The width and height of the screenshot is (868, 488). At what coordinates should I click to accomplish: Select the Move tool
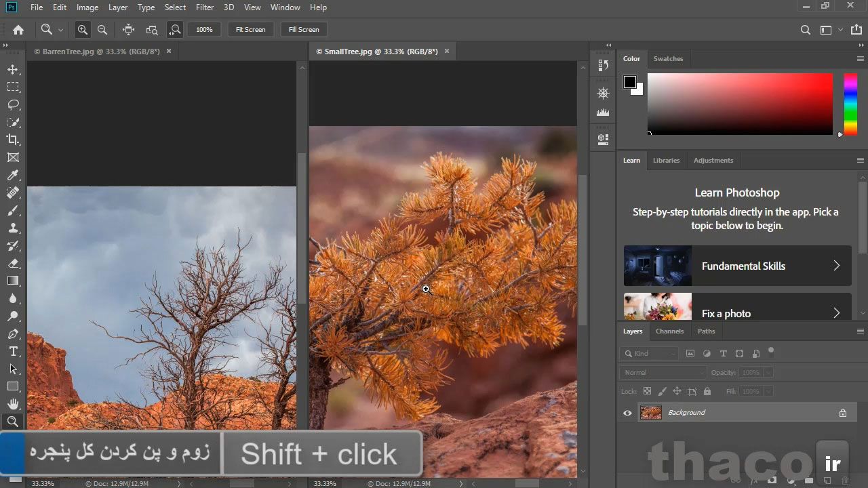pyautogui.click(x=13, y=69)
